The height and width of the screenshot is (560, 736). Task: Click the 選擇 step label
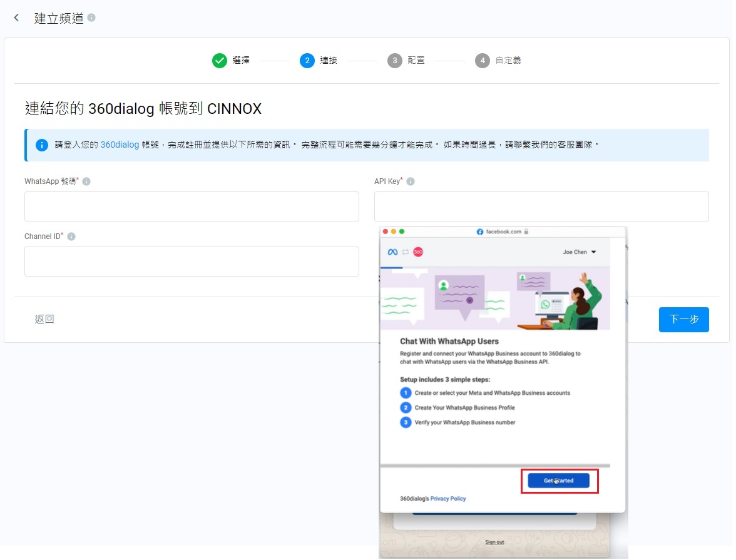[241, 61]
